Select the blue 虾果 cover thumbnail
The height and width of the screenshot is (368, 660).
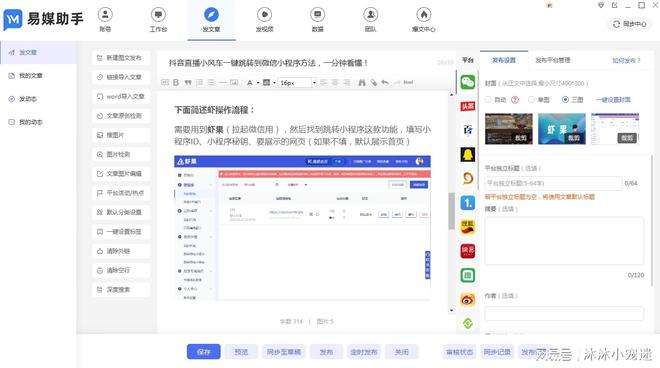(562, 129)
